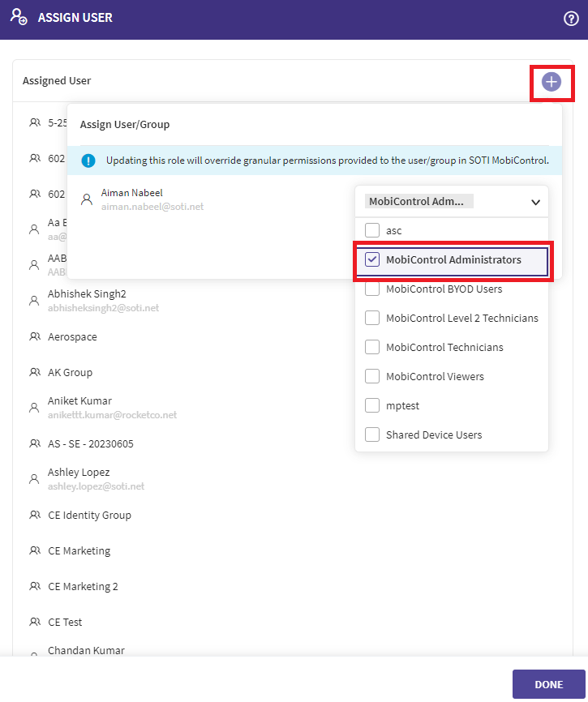Click Ashley Lopez's user icon
The height and width of the screenshot is (702, 588).
pyautogui.click(x=34, y=479)
